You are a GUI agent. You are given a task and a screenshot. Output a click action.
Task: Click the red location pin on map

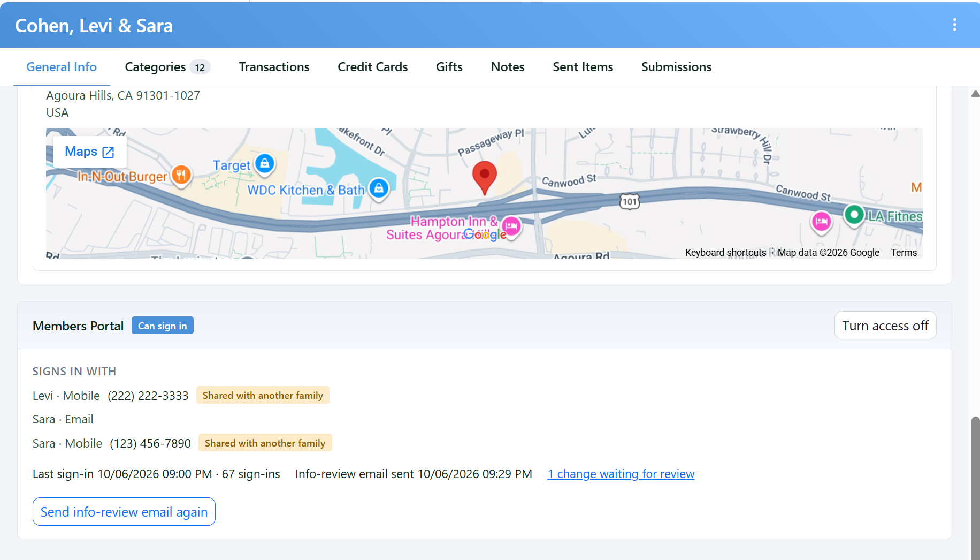[x=485, y=178]
